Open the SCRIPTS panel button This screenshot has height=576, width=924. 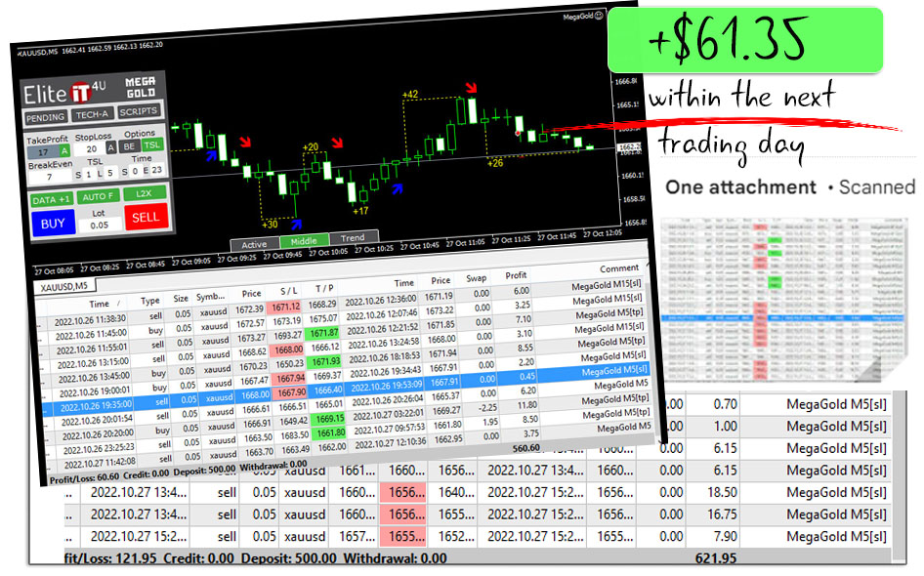139,110
